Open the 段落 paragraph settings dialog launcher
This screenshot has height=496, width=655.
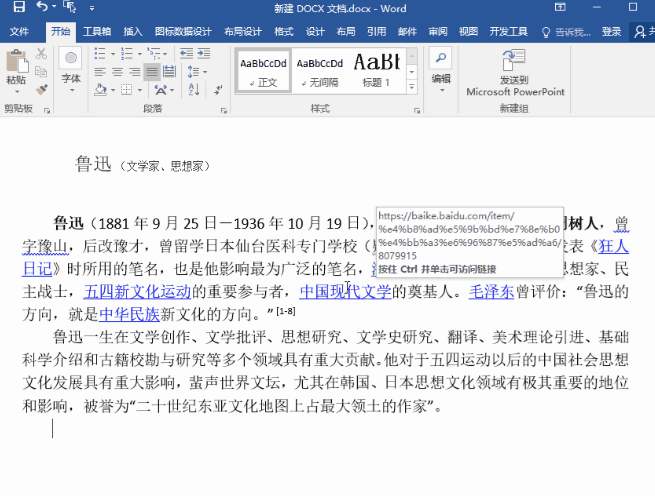click(223, 111)
